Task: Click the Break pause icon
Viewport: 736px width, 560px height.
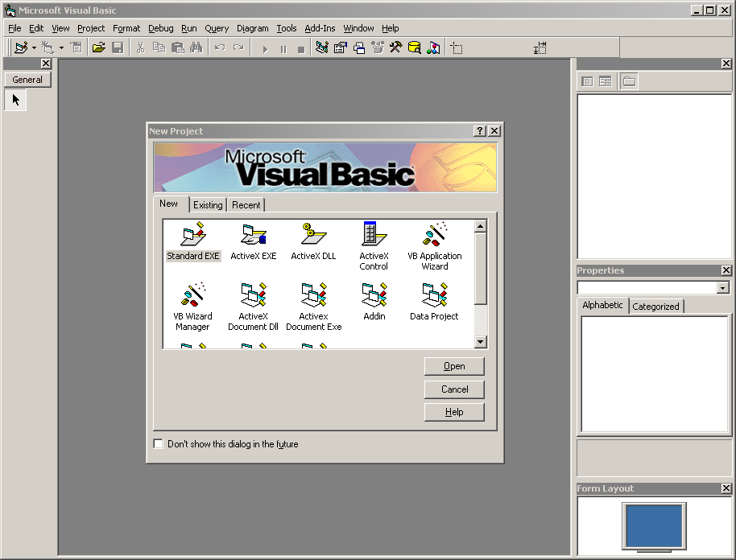Action: (283, 49)
